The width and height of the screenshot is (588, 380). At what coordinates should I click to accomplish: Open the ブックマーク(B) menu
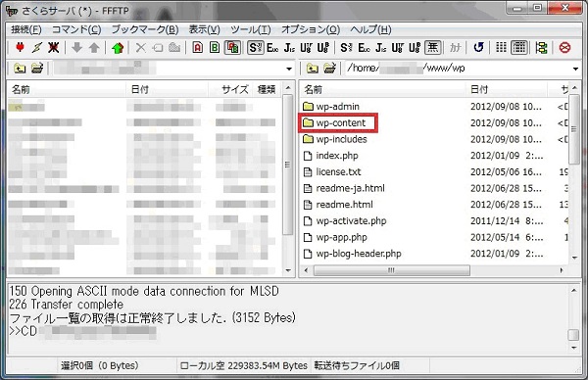(145, 29)
